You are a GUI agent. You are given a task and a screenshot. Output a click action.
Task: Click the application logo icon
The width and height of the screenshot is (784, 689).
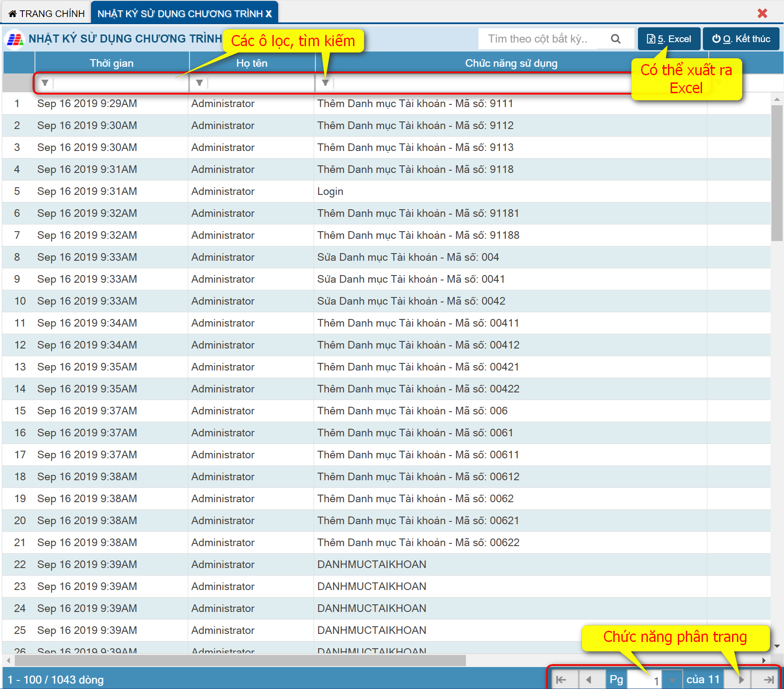[x=15, y=39]
